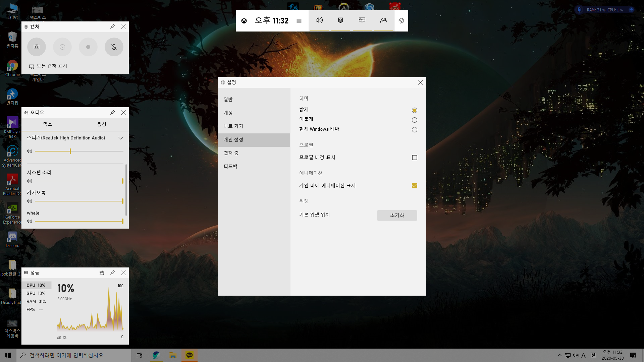This screenshot has height=362, width=644.
Task: Select the 어둡게 dark theme radio button
Action: point(415,120)
